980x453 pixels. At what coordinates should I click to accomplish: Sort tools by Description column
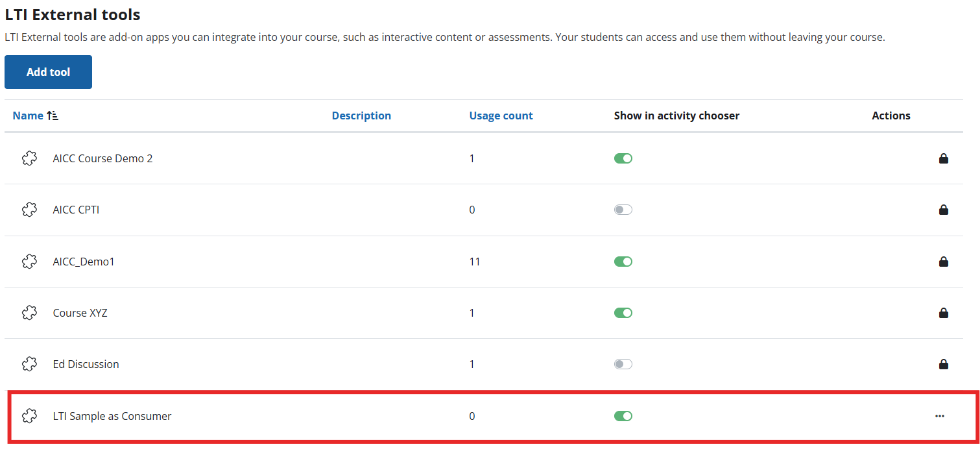[361, 116]
